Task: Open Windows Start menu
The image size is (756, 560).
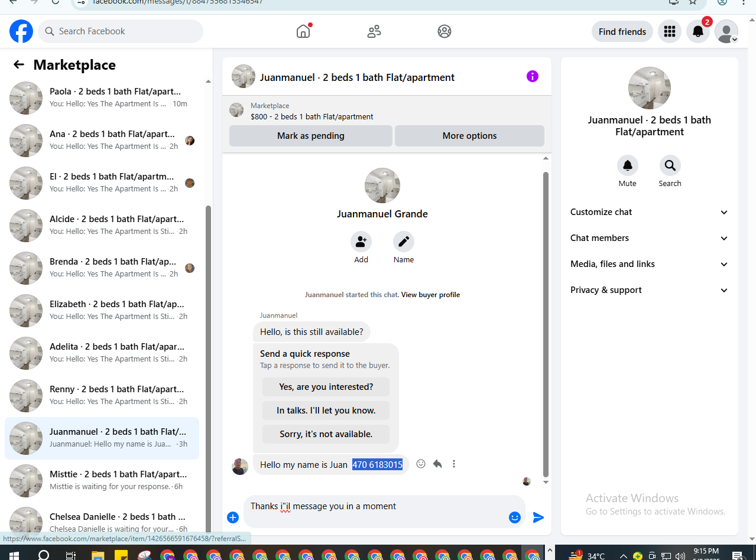Action: tap(14, 555)
